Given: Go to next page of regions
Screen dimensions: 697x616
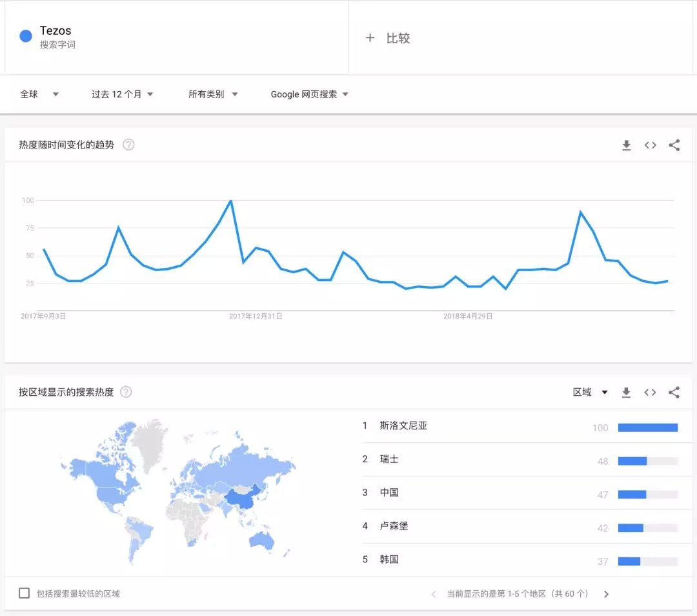Looking at the screenshot, I should (606, 594).
